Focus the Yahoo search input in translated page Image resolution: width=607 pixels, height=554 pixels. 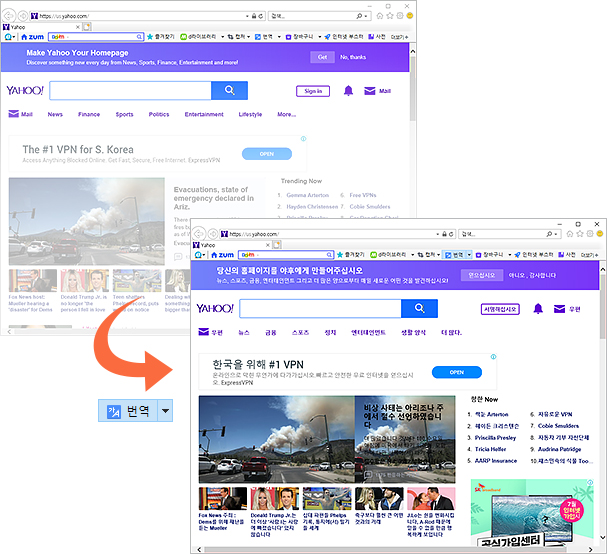(x=320, y=308)
